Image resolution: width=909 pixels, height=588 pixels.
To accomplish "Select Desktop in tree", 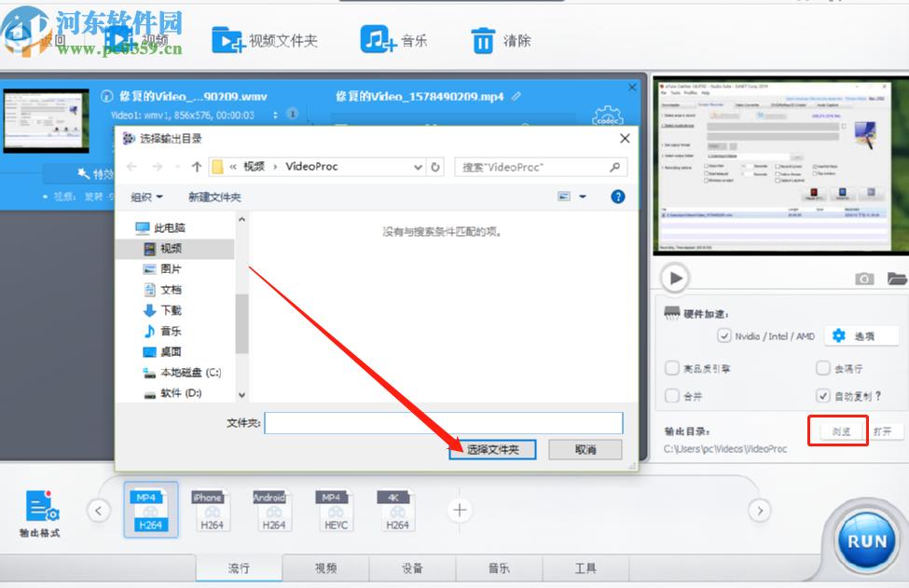I will pyautogui.click(x=163, y=351).
